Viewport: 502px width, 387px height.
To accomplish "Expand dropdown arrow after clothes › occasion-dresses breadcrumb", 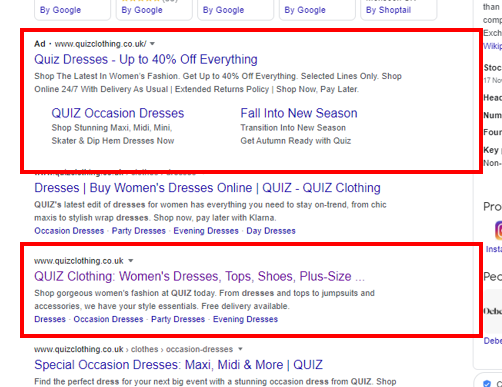I will [240, 349].
